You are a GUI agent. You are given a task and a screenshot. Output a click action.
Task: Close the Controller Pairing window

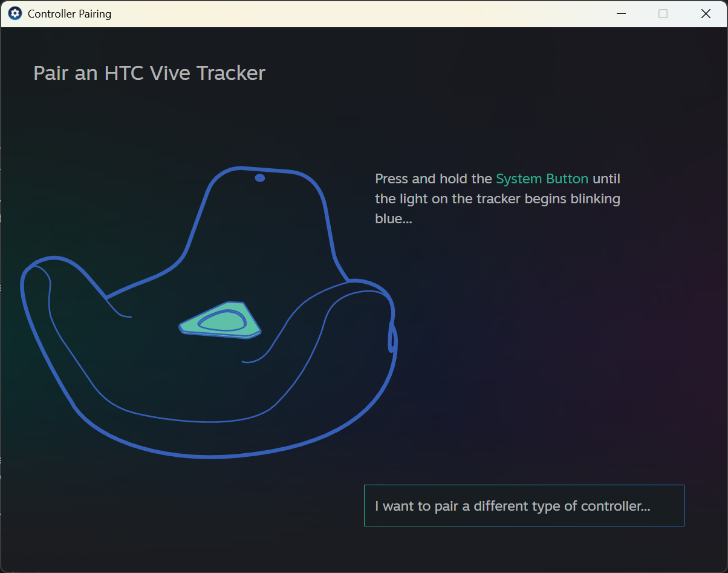(706, 13)
